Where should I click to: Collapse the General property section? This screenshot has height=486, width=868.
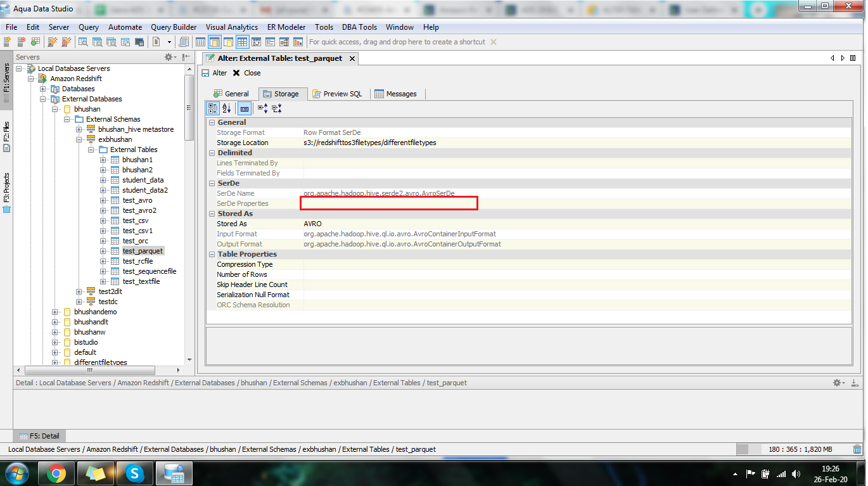click(x=212, y=122)
